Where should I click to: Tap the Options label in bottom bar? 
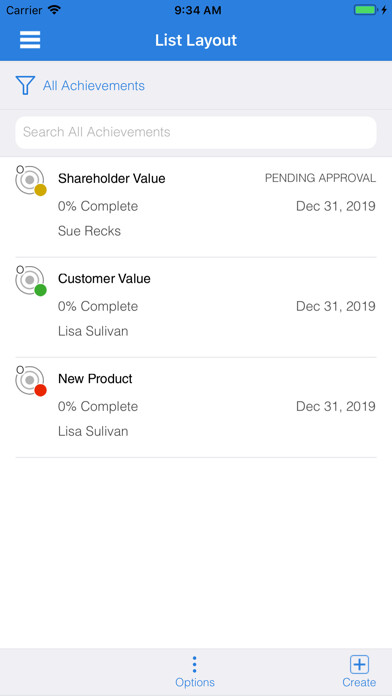click(195, 682)
